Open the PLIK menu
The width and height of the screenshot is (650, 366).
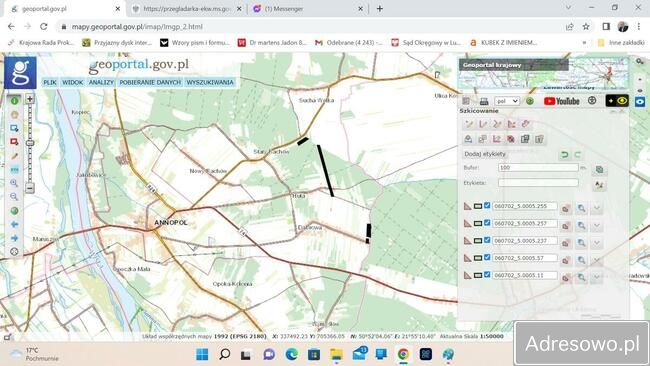(x=50, y=82)
